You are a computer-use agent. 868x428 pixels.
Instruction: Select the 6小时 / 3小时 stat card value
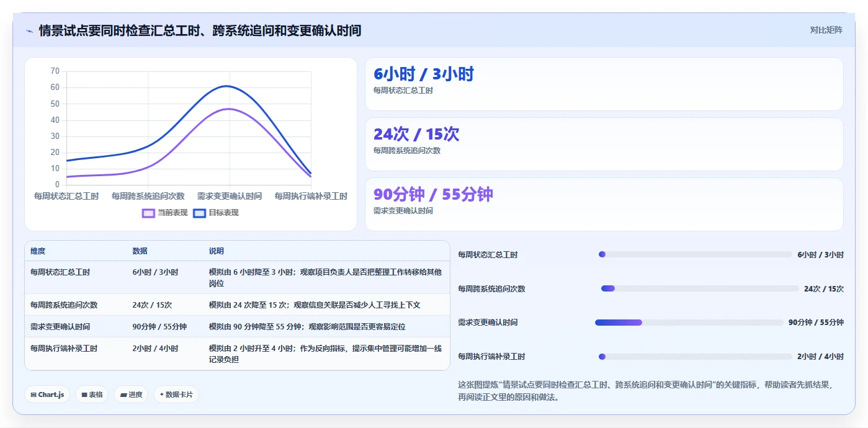click(424, 74)
